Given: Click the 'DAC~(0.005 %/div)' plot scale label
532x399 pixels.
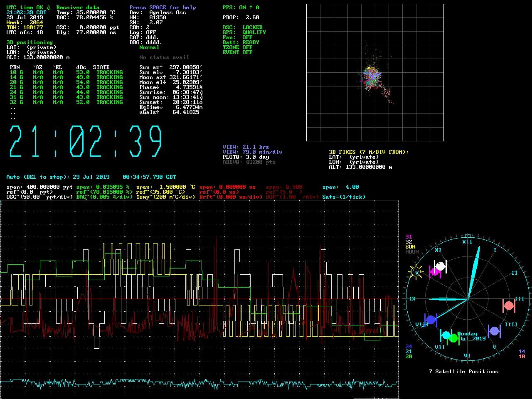Looking at the screenshot, I should coord(104,197).
